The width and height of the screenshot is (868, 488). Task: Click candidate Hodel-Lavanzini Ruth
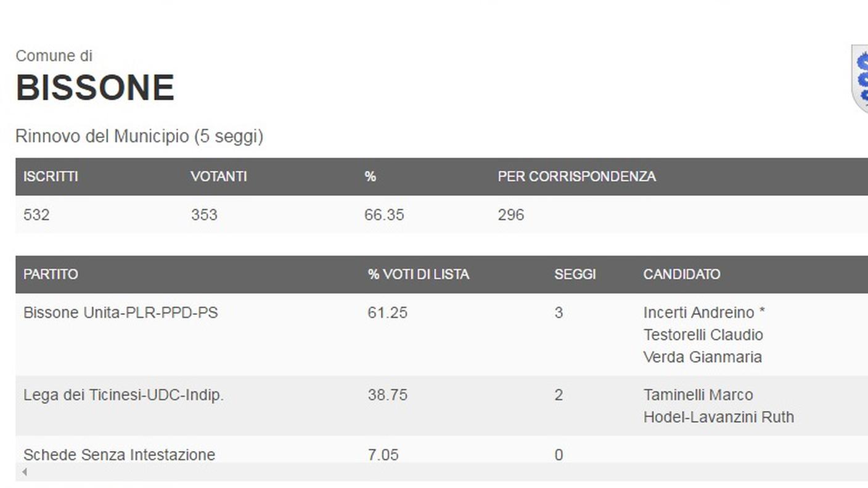pos(719,417)
